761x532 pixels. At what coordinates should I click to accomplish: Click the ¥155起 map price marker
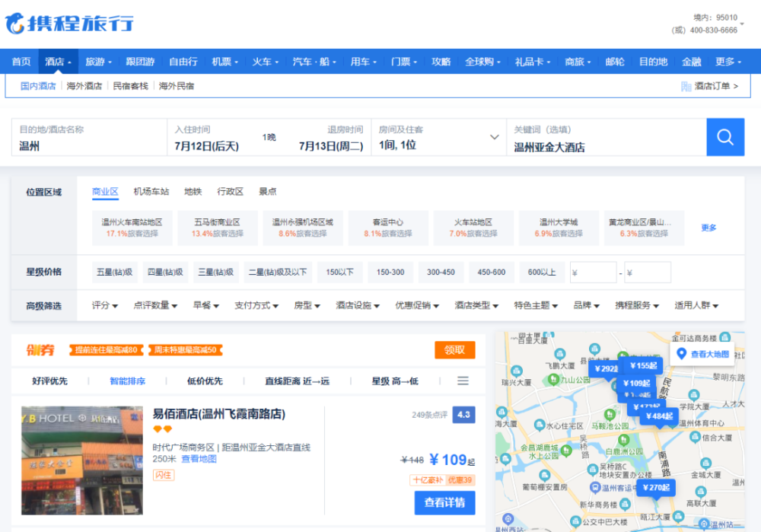[644, 365]
